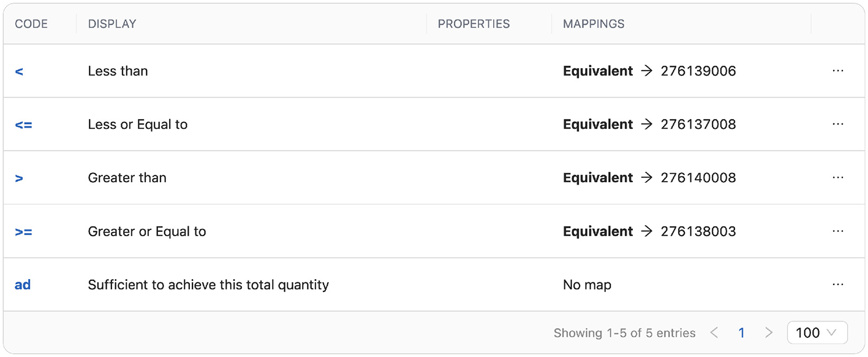Click the three-dot menu for Greater than row
The height and width of the screenshot is (357, 868).
coord(838,178)
